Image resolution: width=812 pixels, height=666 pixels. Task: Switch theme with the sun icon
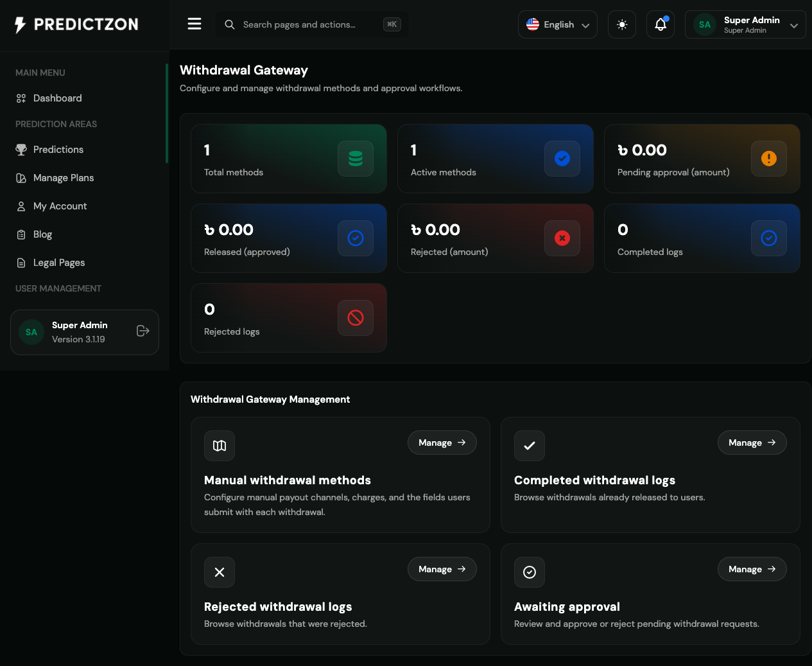pyautogui.click(x=622, y=24)
